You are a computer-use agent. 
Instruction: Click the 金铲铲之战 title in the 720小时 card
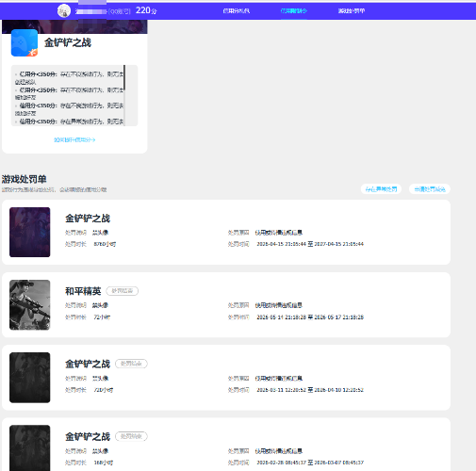click(x=88, y=364)
